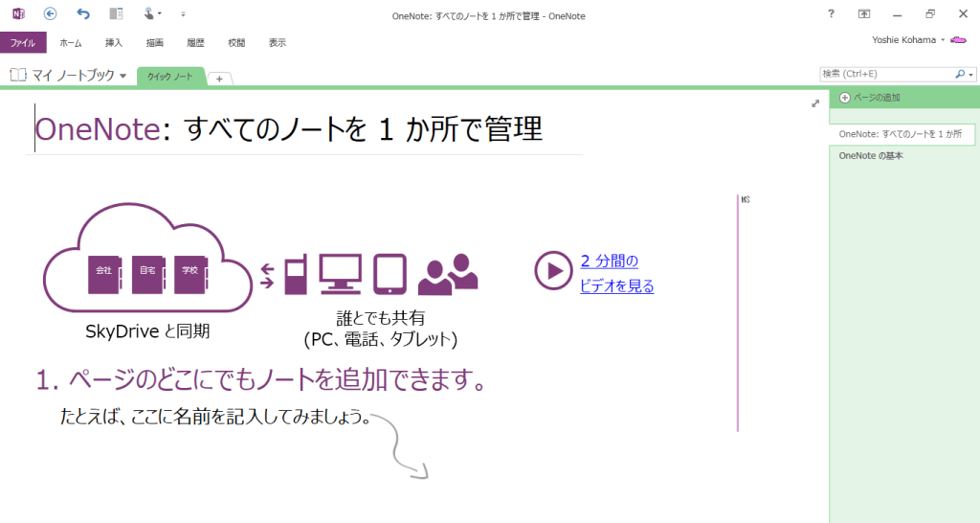This screenshot has height=523, width=980.
Task: Select page OneNote: すべてのノートを 1 か所
Action: click(x=902, y=134)
